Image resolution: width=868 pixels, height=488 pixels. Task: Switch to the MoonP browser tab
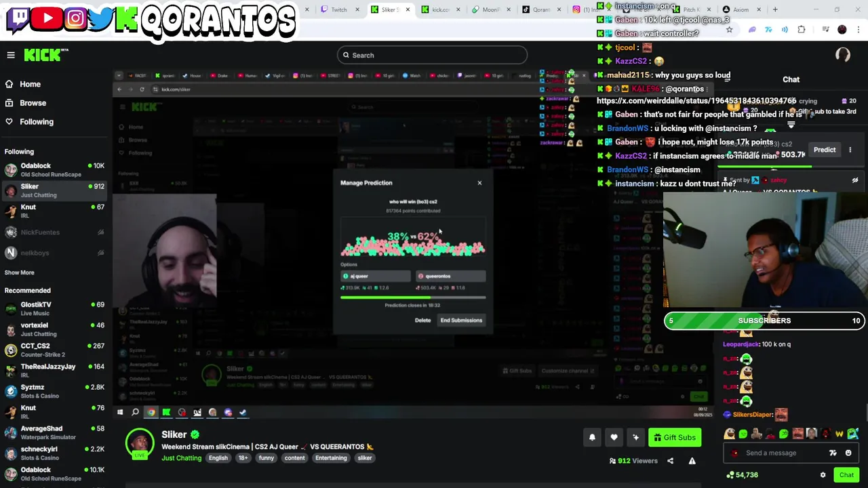490,9
